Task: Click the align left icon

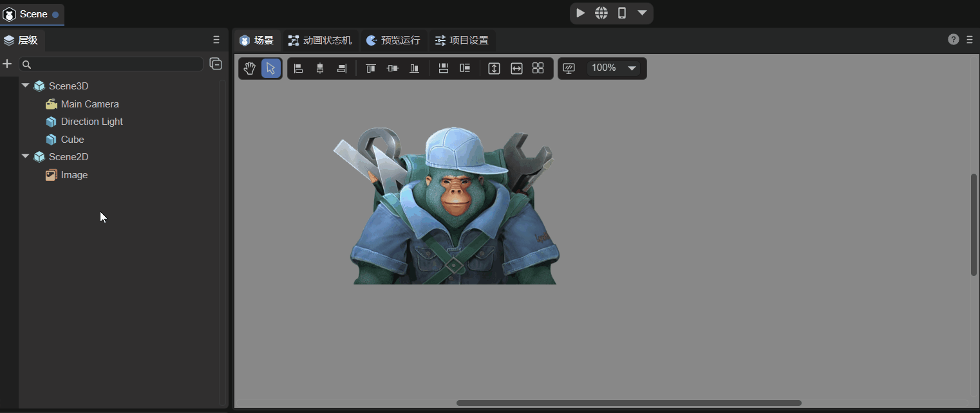Action: coord(299,68)
